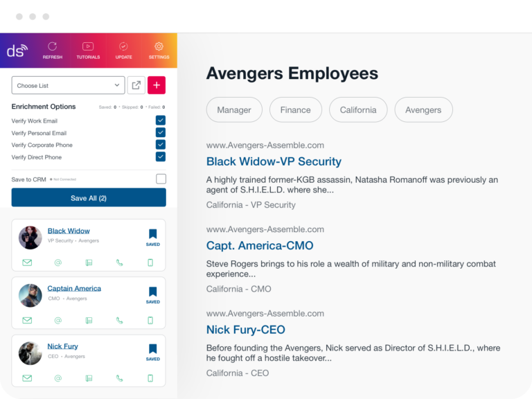Click the corporate building icon for Black Widow
Screen dimensions: 532x399
[89, 263]
